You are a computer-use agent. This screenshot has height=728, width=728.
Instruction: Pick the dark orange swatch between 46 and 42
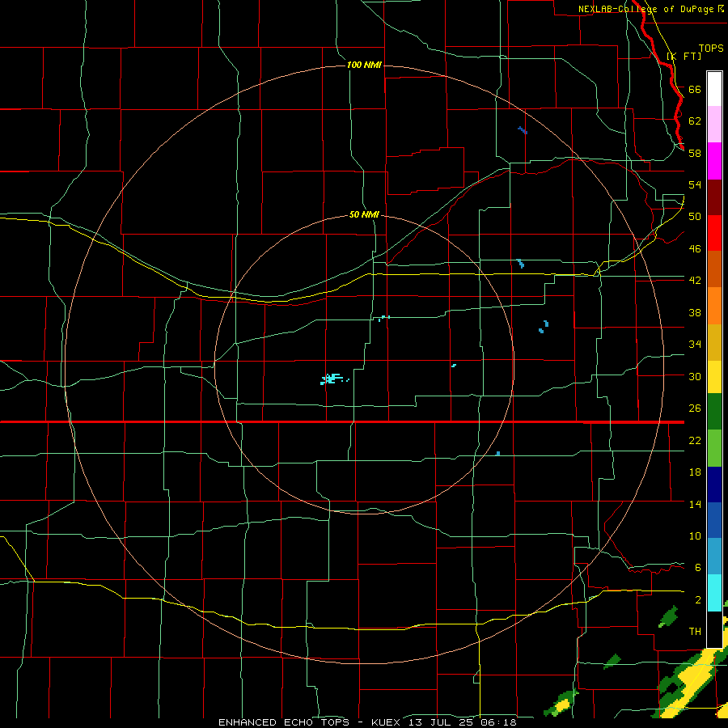pos(714,269)
